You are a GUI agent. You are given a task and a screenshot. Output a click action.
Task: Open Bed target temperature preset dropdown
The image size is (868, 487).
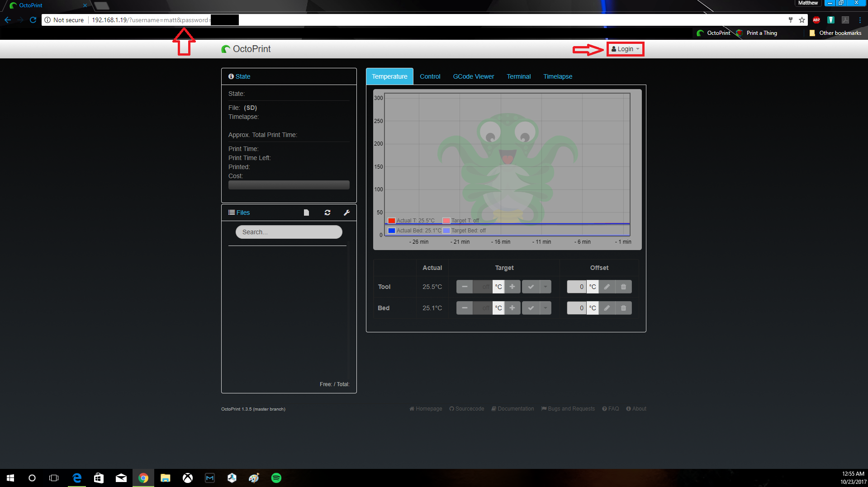[545, 308]
